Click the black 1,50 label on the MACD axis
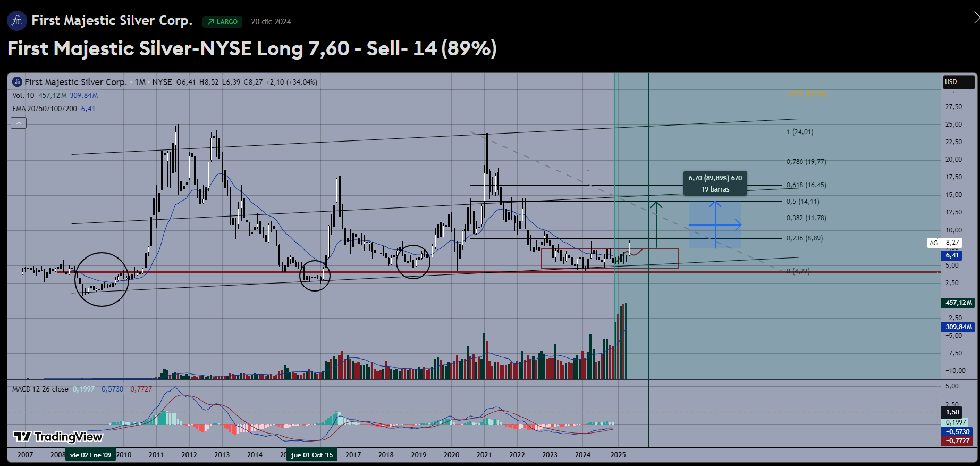This screenshot has width=980, height=466. (952, 412)
